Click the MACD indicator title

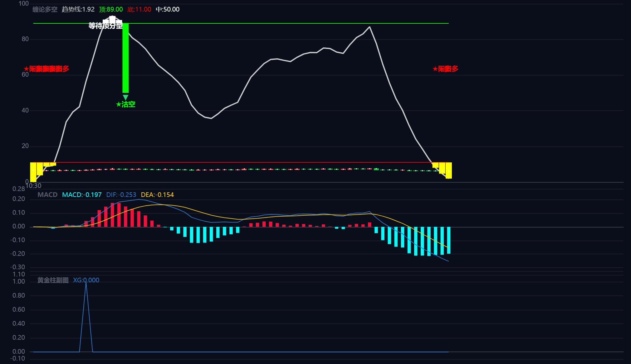[47, 195]
